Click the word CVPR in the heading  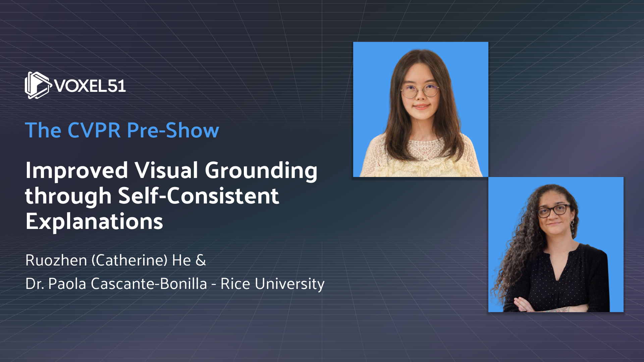[94, 130]
